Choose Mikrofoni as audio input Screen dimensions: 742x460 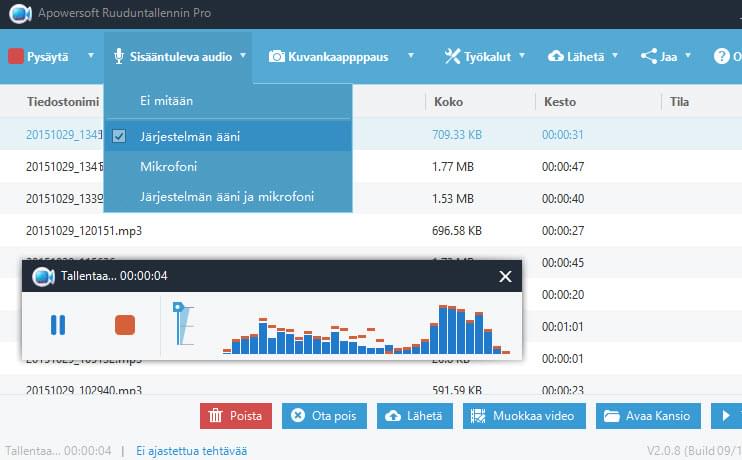(169, 166)
